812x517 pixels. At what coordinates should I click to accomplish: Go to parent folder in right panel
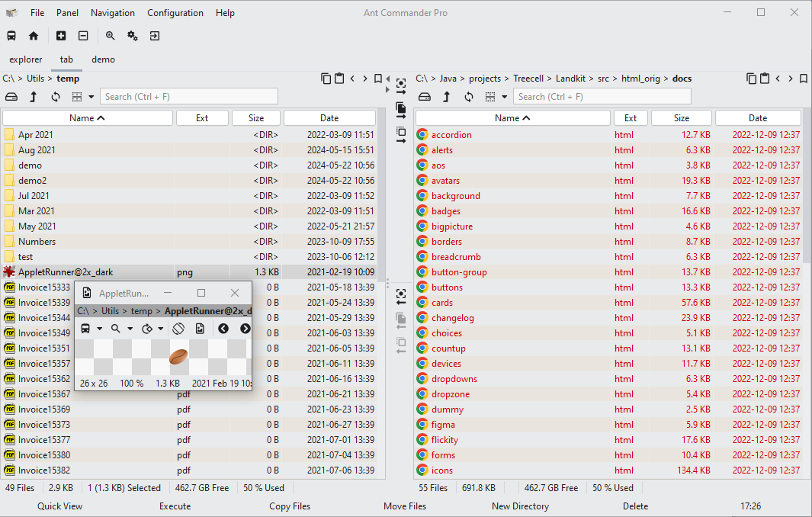pyautogui.click(x=447, y=97)
